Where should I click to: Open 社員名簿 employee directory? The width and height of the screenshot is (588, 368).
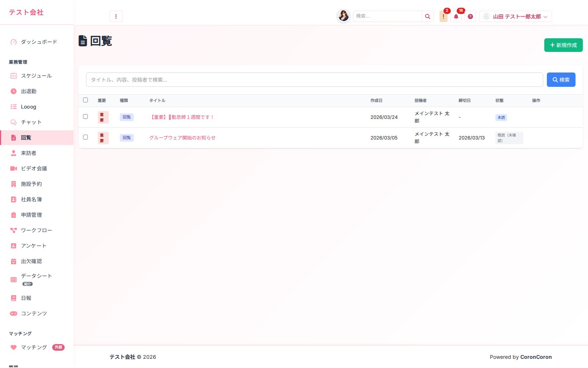pos(37,199)
